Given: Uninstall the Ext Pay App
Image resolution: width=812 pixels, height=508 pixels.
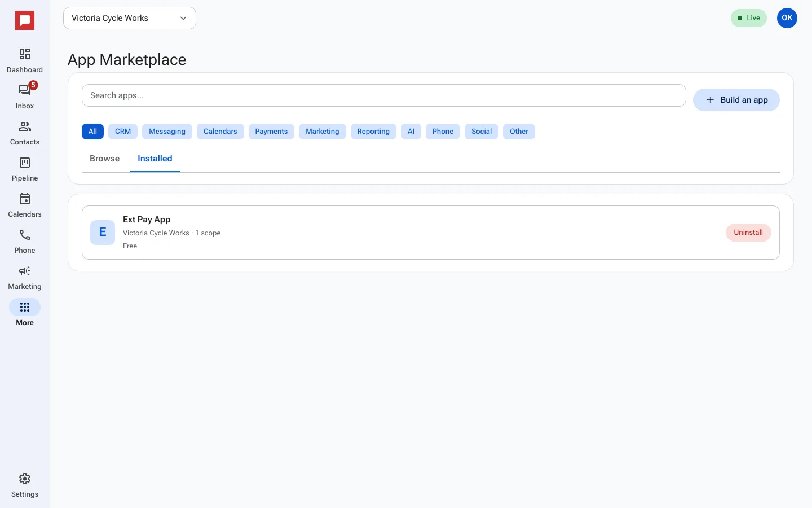Looking at the screenshot, I should click(748, 233).
